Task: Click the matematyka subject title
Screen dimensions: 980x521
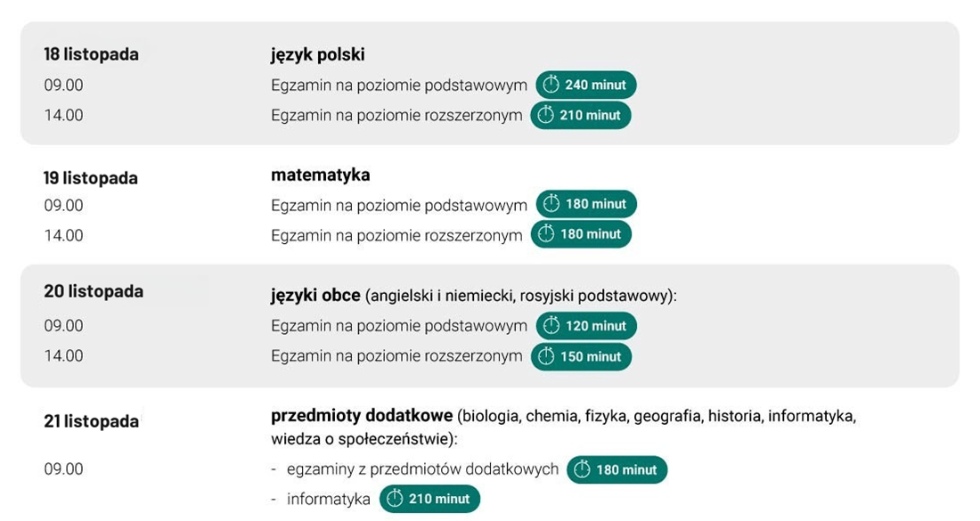Action: pos(321,175)
